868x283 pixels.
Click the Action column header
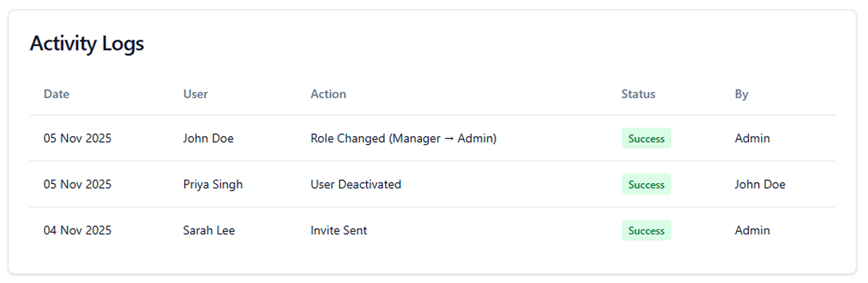[328, 94]
